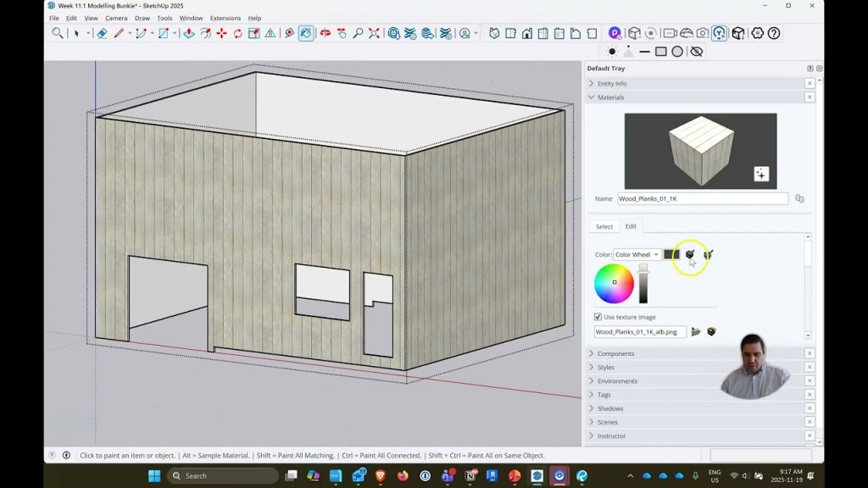Image resolution: width=868 pixels, height=488 pixels.
Task: Open the Camera menu
Action: pyautogui.click(x=116, y=18)
